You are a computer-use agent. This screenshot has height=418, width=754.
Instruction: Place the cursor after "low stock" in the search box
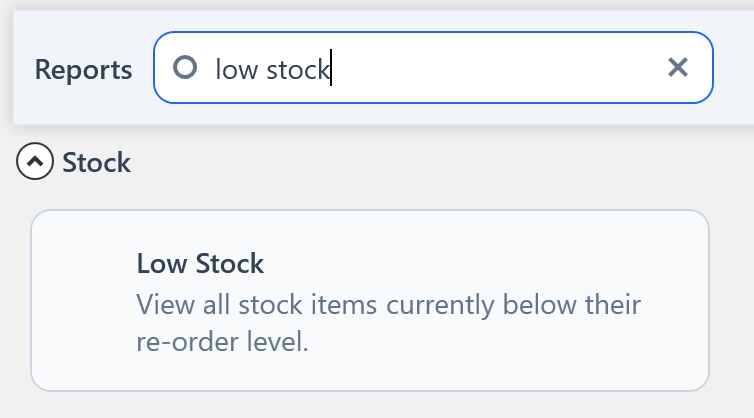pyautogui.click(x=332, y=68)
